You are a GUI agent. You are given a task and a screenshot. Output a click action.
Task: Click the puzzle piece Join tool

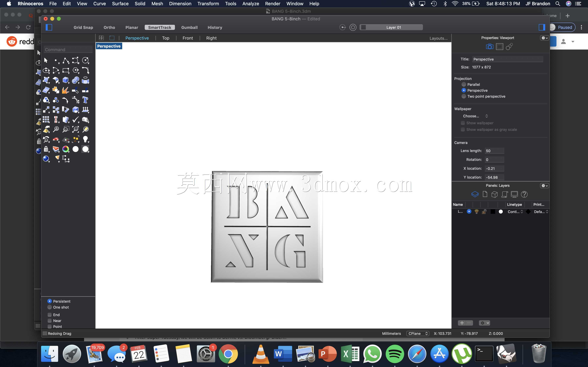click(56, 90)
